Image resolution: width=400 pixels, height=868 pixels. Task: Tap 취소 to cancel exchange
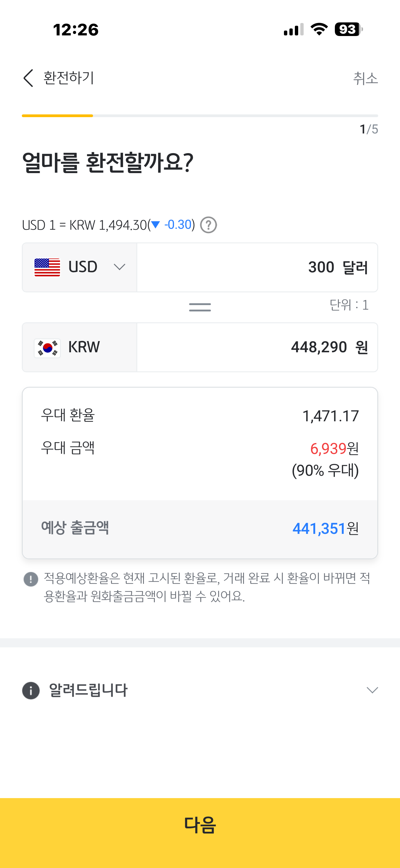click(365, 78)
